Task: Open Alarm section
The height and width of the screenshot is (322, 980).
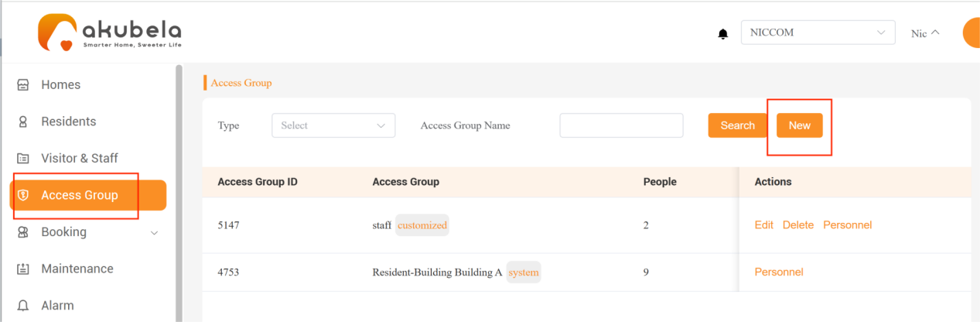Action: pyautogui.click(x=57, y=306)
